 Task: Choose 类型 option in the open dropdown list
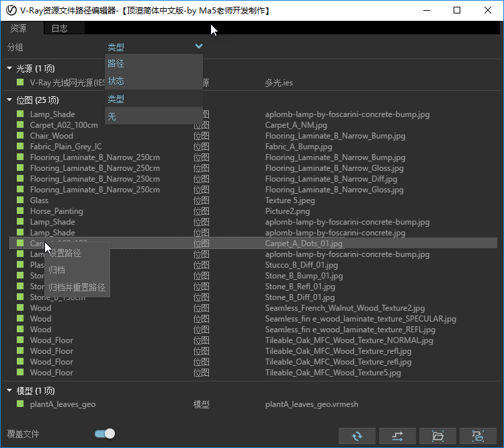tap(154, 98)
